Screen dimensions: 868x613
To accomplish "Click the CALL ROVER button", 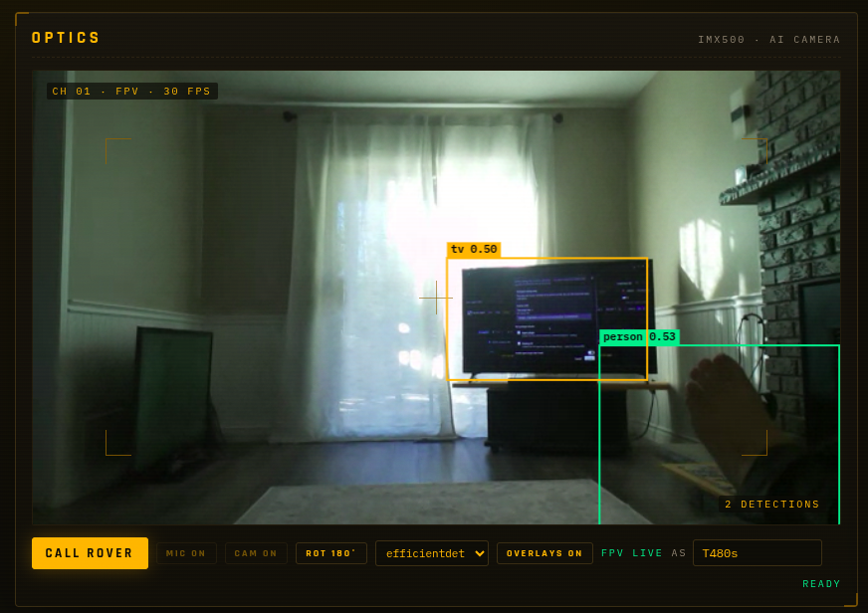I will point(90,552).
